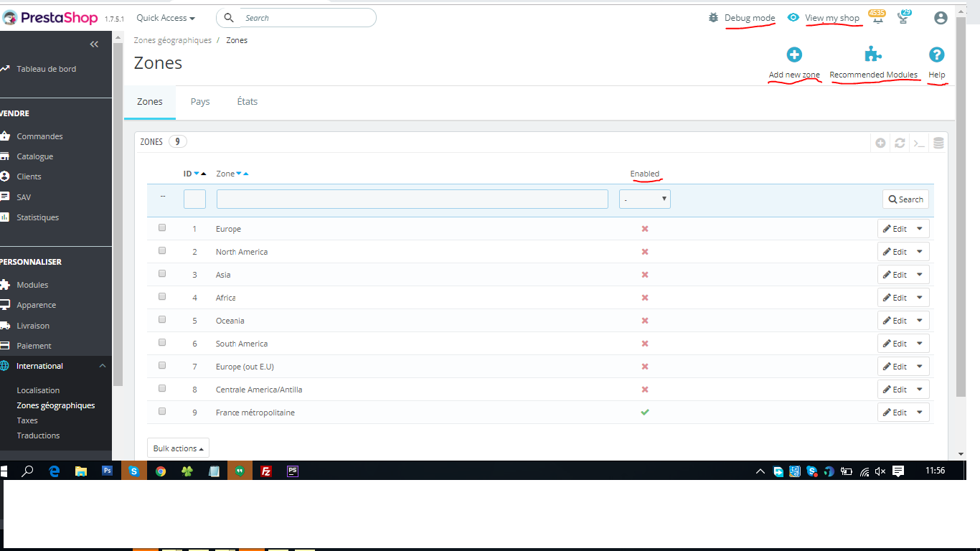Screen dimensions: 980x551
Task: Toggle enabled status for Asia zone
Action: [x=645, y=275]
